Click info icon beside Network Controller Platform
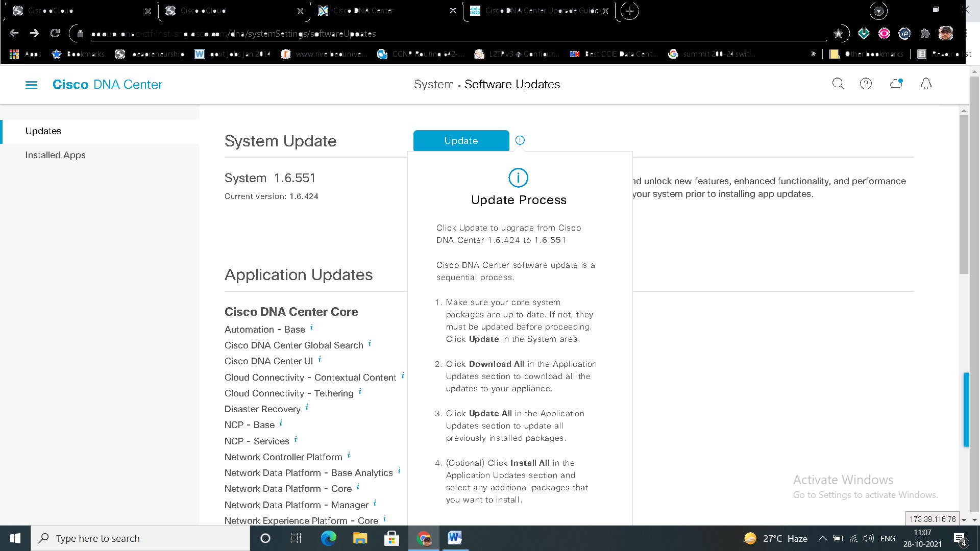 pyautogui.click(x=349, y=455)
